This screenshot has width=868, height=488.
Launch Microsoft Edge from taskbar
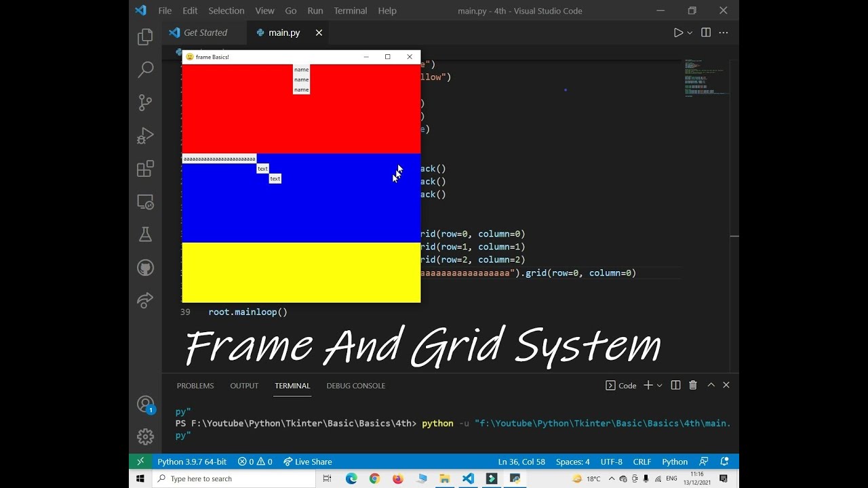point(351,479)
